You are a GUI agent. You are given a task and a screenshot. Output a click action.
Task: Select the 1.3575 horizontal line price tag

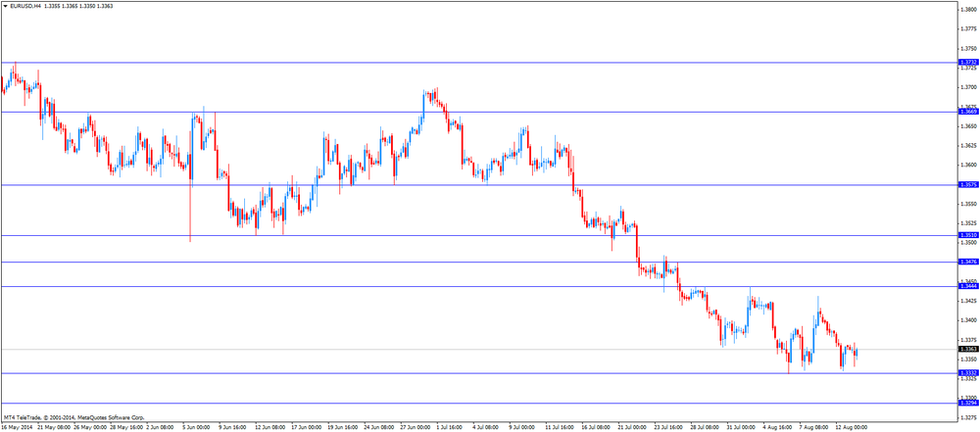(x=968, y=185)
